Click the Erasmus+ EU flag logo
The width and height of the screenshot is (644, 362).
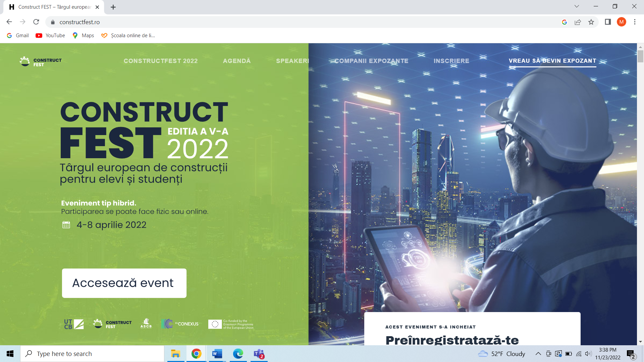click(x=231, y=324)
